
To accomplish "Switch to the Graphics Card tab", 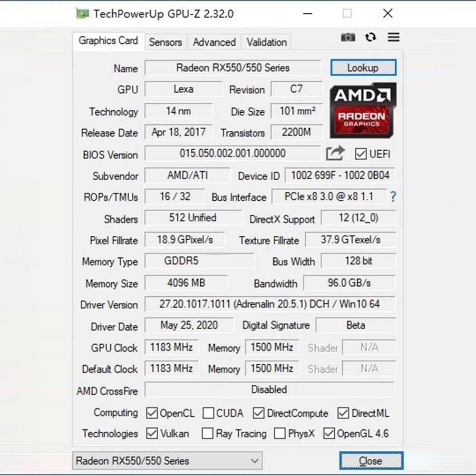I will point(108,41).
